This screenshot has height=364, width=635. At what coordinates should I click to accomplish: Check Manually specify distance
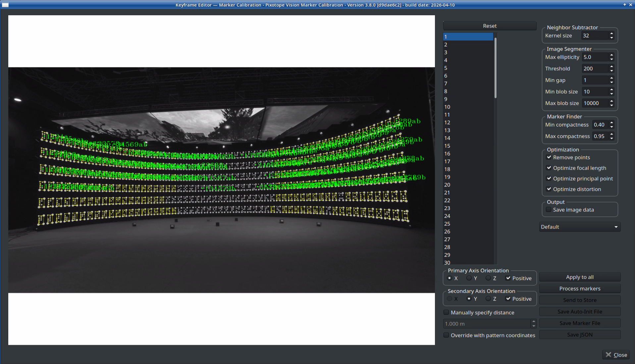pyautogui.click(x=446, y=312)
